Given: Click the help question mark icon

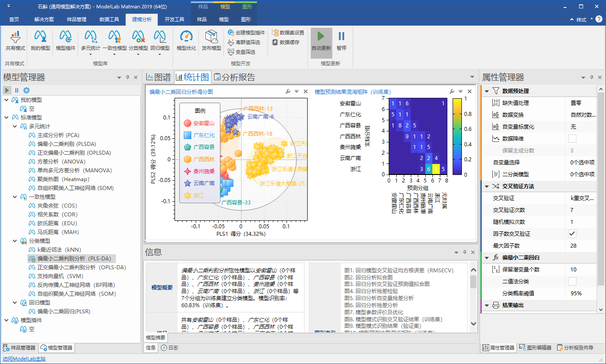Looking at the screenshot, I should tap(599, 19).
